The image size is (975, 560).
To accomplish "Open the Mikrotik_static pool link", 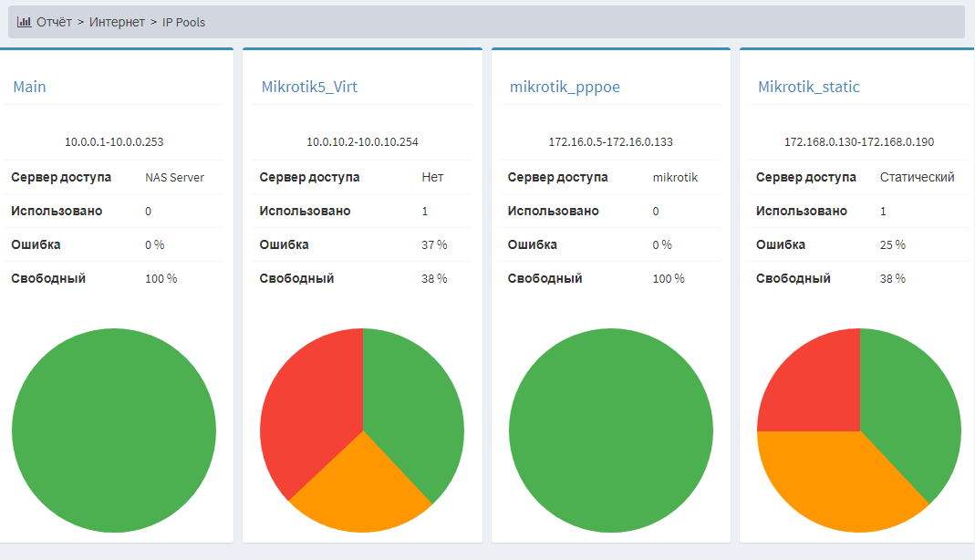I will click(808, 88).
